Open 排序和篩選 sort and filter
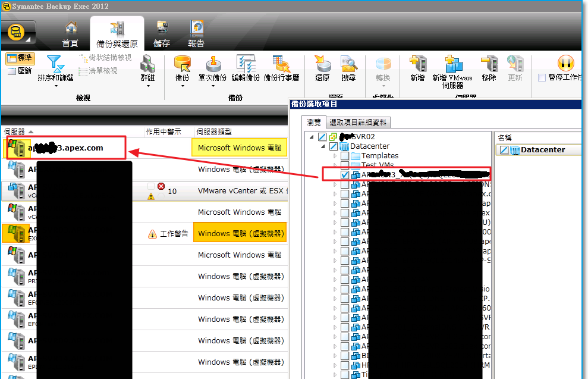 pyautogui.click(x=55, y=68)
